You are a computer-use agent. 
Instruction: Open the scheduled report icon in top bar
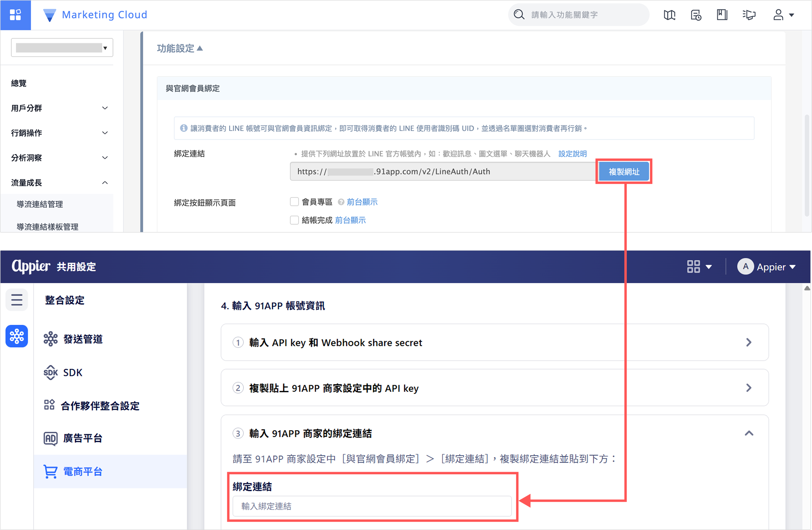coord(696,15)
